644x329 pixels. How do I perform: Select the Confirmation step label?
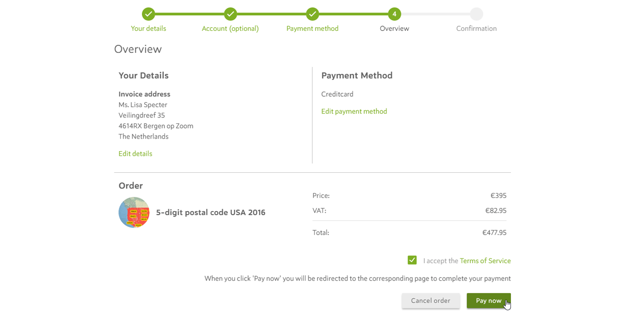[477, 29]
